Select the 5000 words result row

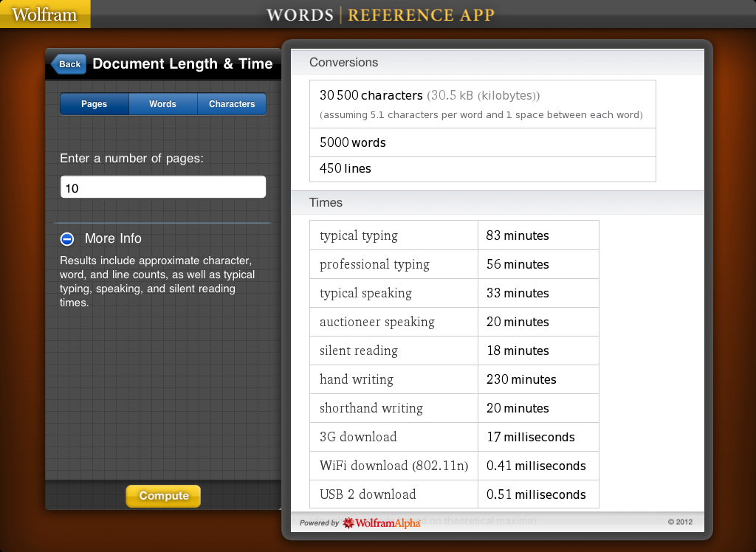[x=482, y=142]
